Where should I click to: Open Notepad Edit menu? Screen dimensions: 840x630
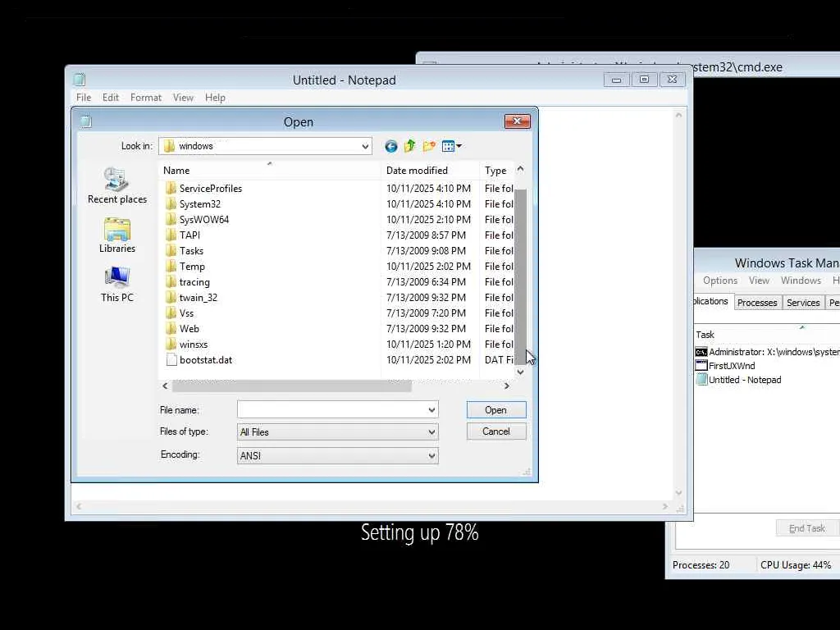pyautogui.click(x=111, y=98)
